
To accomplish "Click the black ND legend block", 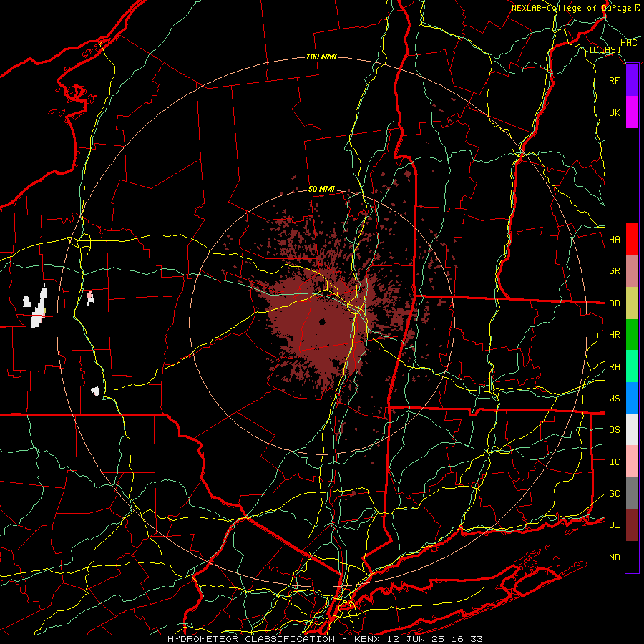I will tap(632, 557).
